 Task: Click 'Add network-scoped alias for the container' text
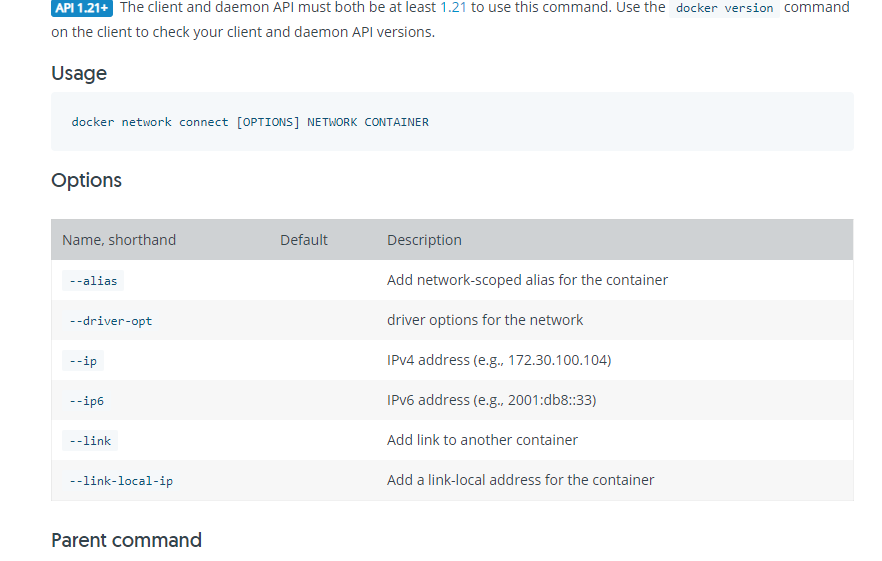click(x=527, y=280)
